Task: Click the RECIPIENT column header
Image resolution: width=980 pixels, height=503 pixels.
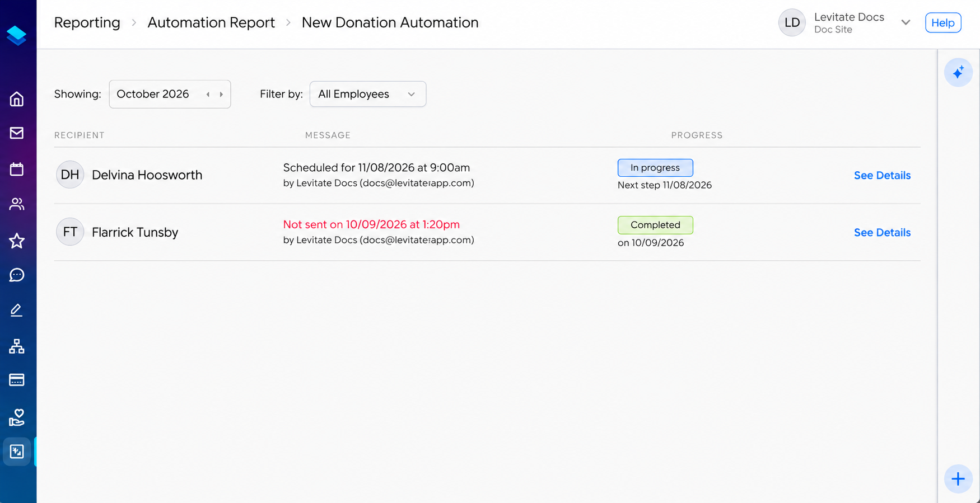Action: (x=79, y=135)
